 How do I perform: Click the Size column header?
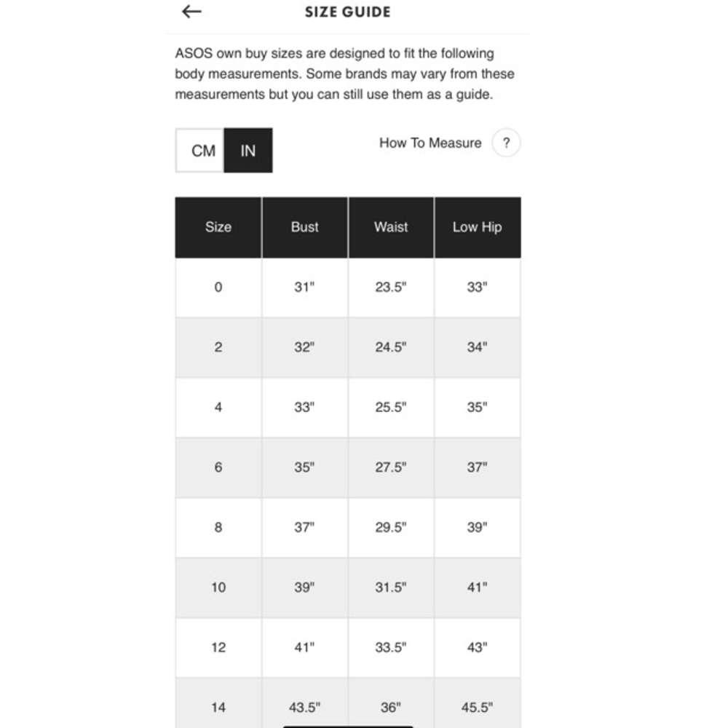(218, 227)
